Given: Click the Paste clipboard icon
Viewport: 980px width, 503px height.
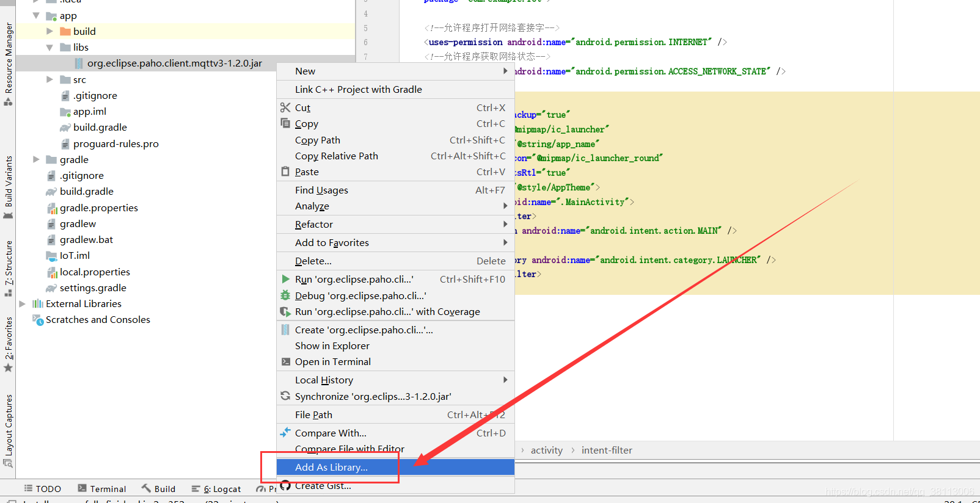Looking at the screenshot, I should point(285,172).
